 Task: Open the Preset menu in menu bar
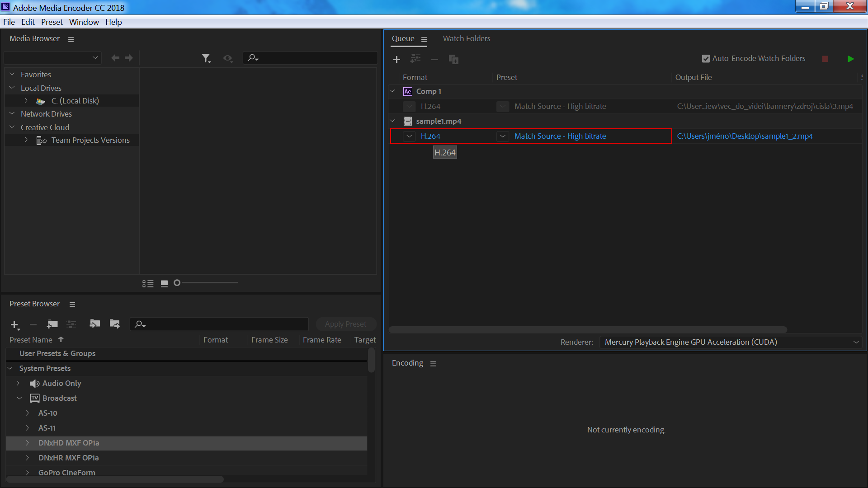(x=52, y=22)
